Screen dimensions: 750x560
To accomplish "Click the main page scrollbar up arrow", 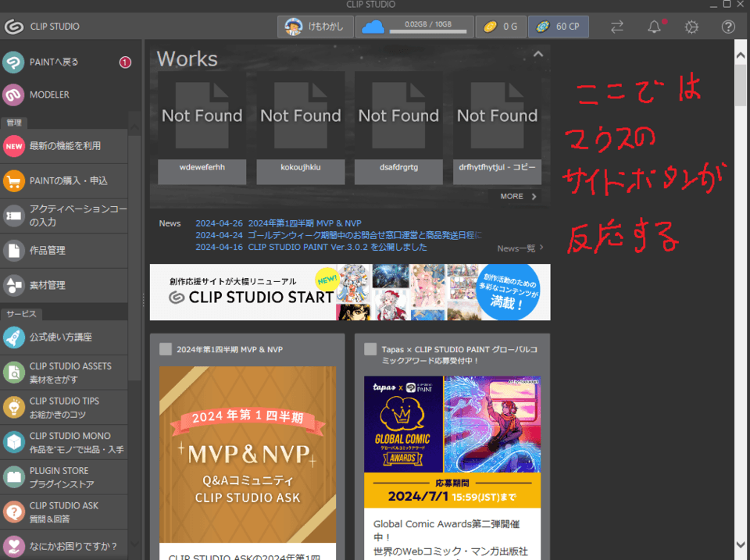I will 741,55.
